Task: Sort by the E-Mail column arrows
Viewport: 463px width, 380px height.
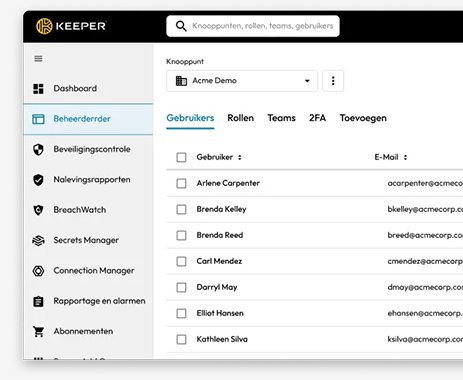Action: (405, 157)
